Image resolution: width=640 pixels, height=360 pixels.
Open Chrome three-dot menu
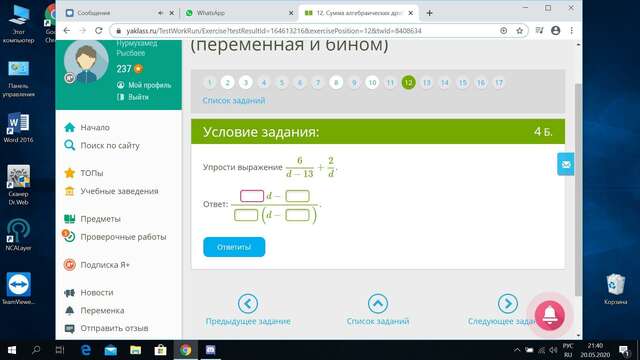tap(571, 31)
